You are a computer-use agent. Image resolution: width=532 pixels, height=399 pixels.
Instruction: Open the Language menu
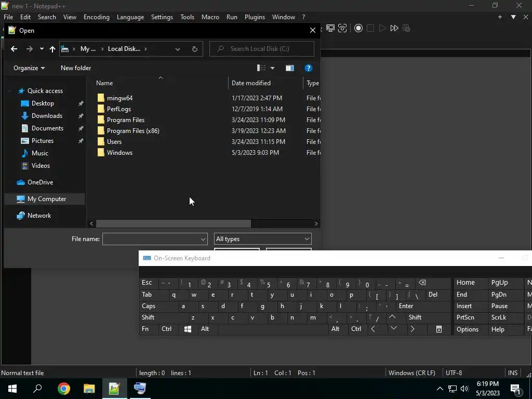(x=130, y=17)
